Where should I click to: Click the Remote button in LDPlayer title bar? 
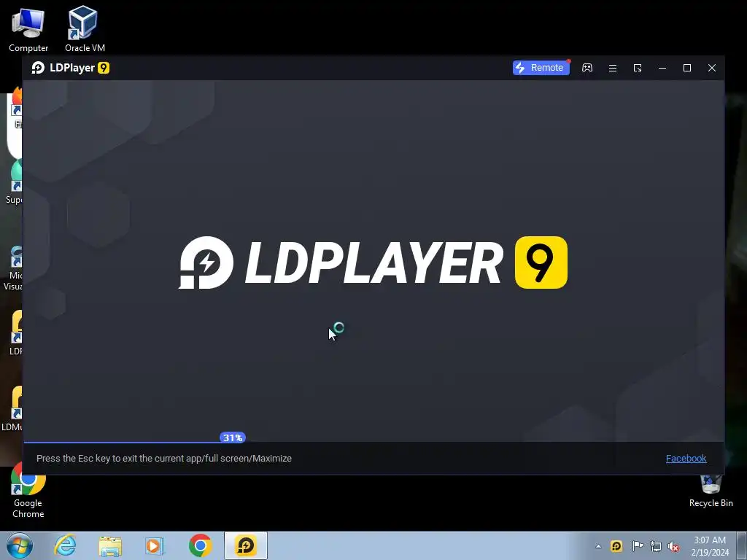(541, 68)
